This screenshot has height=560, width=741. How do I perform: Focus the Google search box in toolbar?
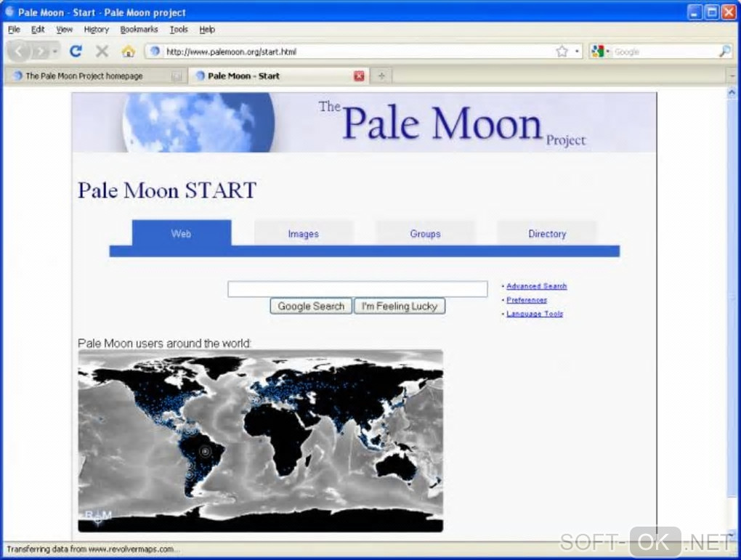point(665,52)
